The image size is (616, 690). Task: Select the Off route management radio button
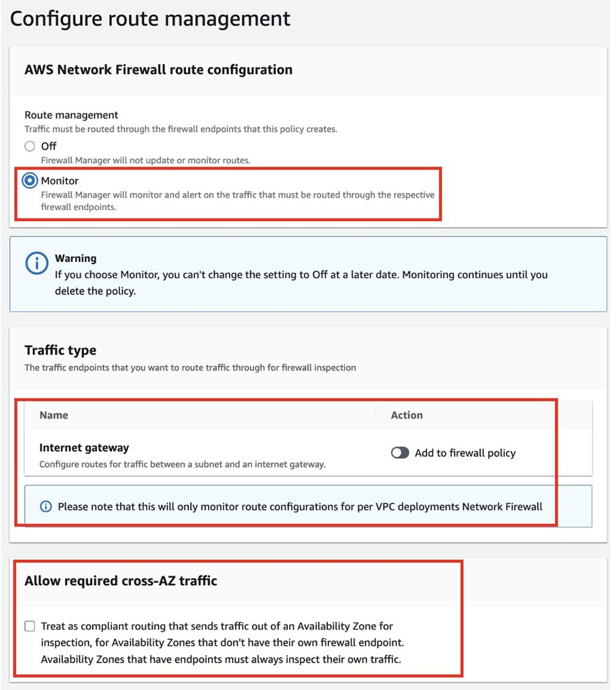(x=29, y=146)
